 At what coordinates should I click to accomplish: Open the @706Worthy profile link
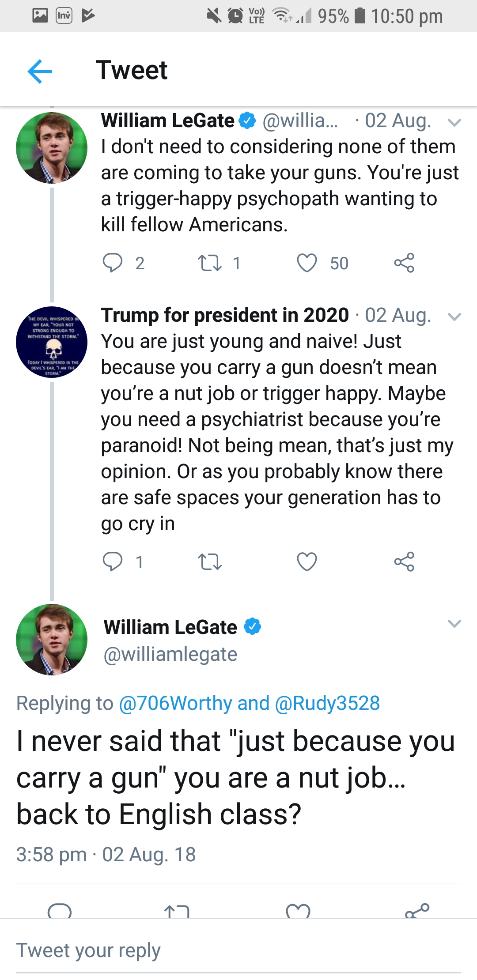pos(175,703)
